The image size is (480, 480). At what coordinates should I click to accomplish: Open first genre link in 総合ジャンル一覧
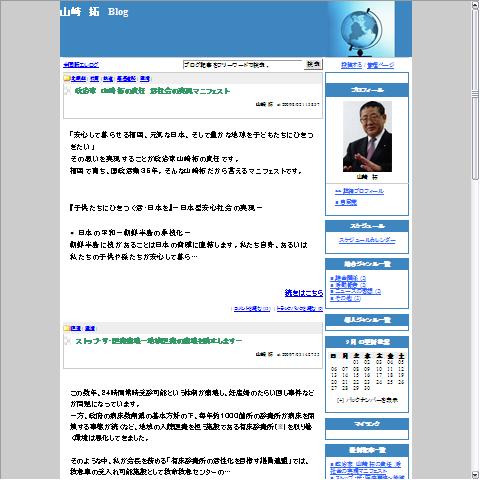click(348, 278)
